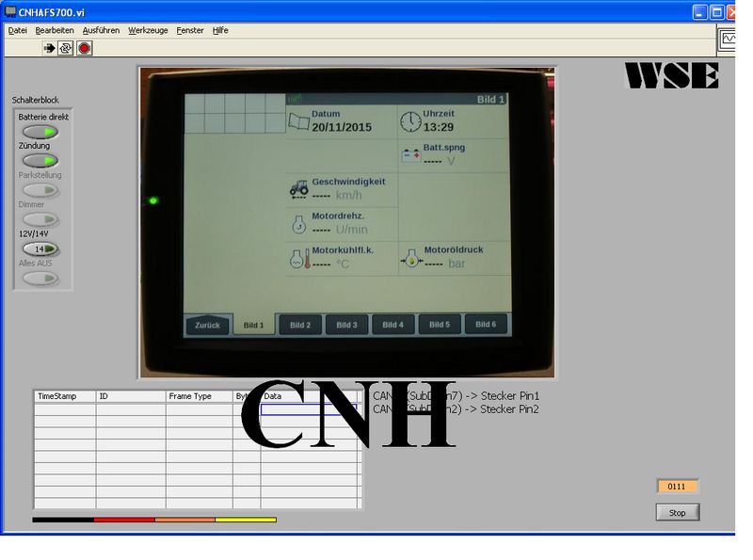Click the battery icon beside Batt.spng
The image size is (753, 560).
(410, 155)
